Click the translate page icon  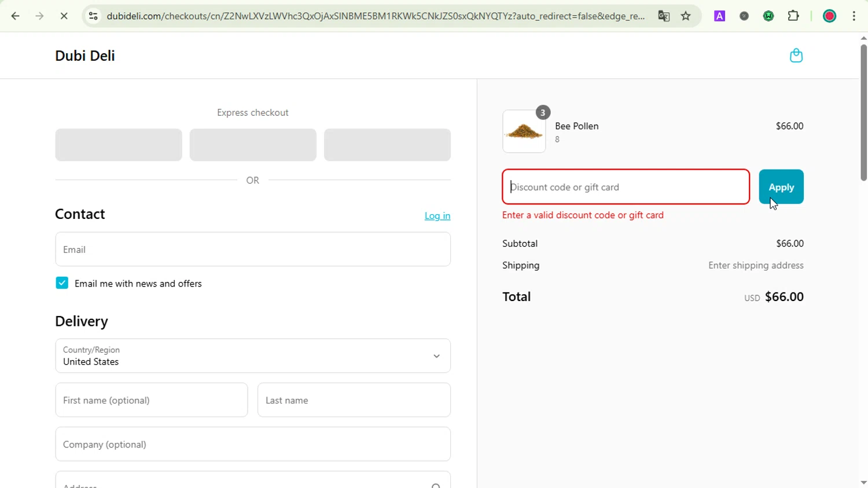(x=664, y=16)
